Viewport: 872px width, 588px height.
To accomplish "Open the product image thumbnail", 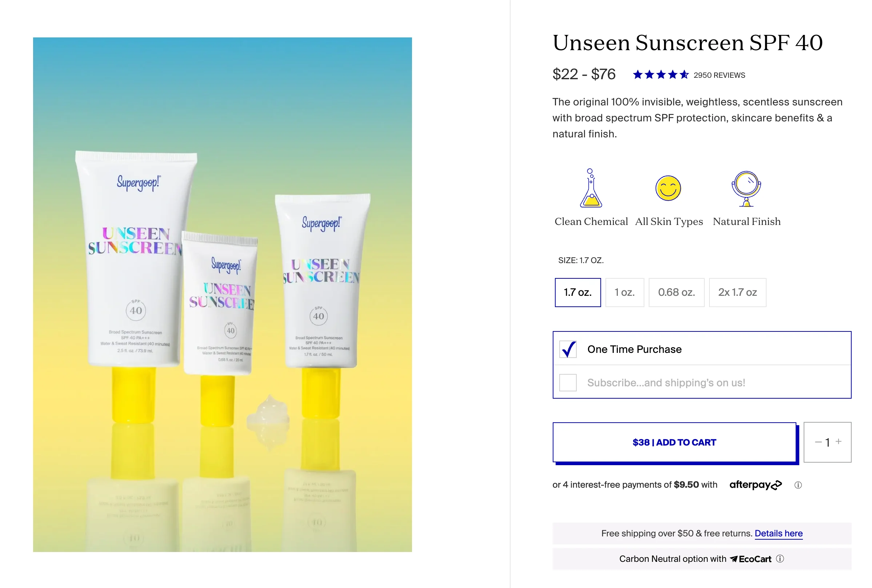I will point(223,295).
